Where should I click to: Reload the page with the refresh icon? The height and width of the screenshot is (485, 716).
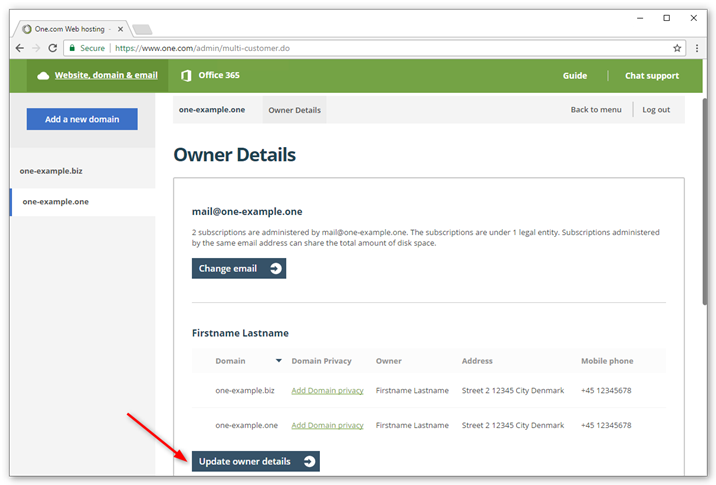click(x=53, y=48)
